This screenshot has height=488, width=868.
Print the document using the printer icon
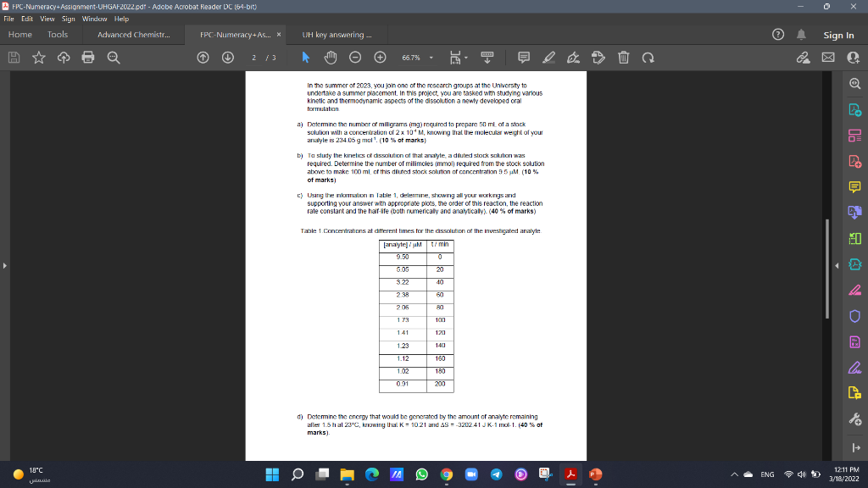coord(88,58)
